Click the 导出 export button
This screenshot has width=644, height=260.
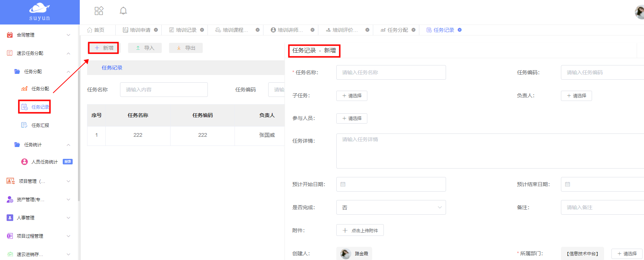coord(186,48)
